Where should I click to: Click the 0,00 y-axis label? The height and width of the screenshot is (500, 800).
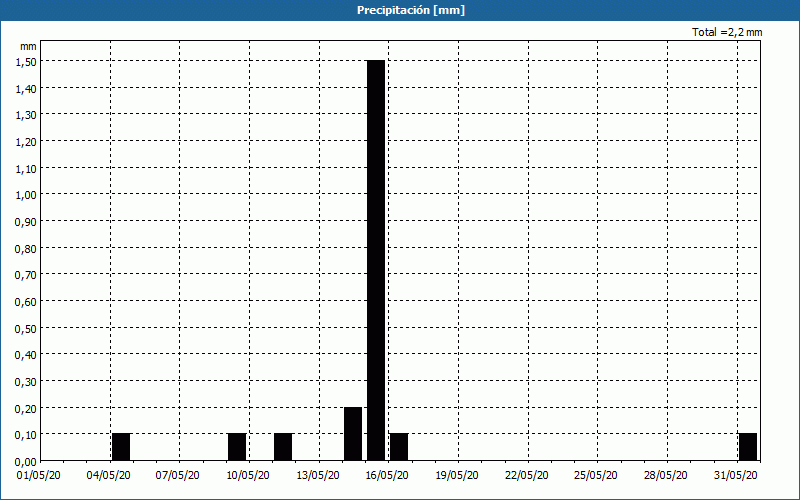coord(26,462)
